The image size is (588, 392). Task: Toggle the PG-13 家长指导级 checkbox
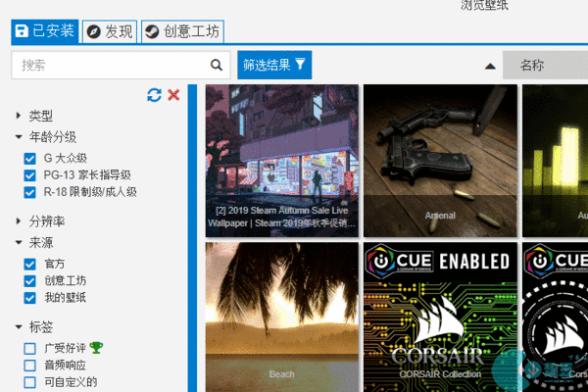pyautogui.click(x=30, y=175)
